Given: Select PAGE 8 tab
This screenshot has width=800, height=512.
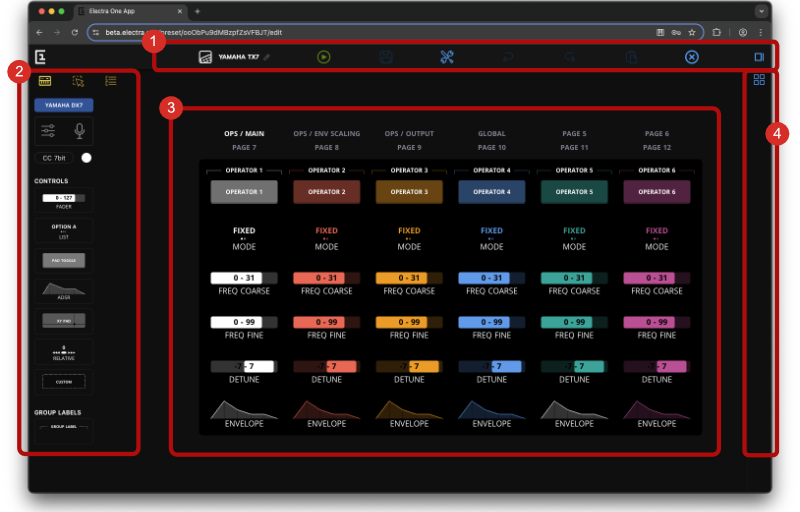Looking at the screenshot, I should (x=327, y=147).
